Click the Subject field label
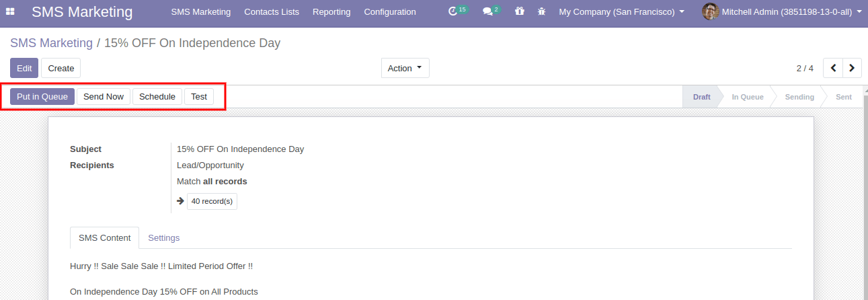This screenshot has height=300, width=868. (85, 149)
